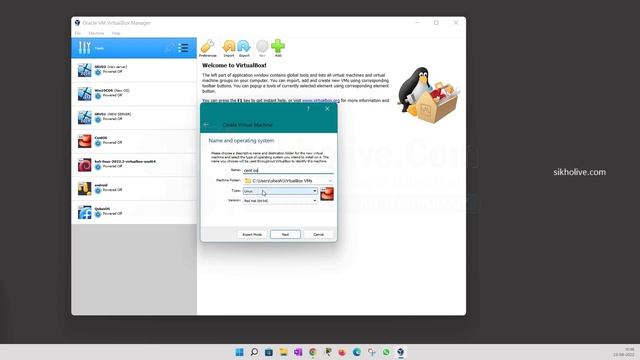Click the Name text field in dialog

pyautogui.click(x=288, y=170)
